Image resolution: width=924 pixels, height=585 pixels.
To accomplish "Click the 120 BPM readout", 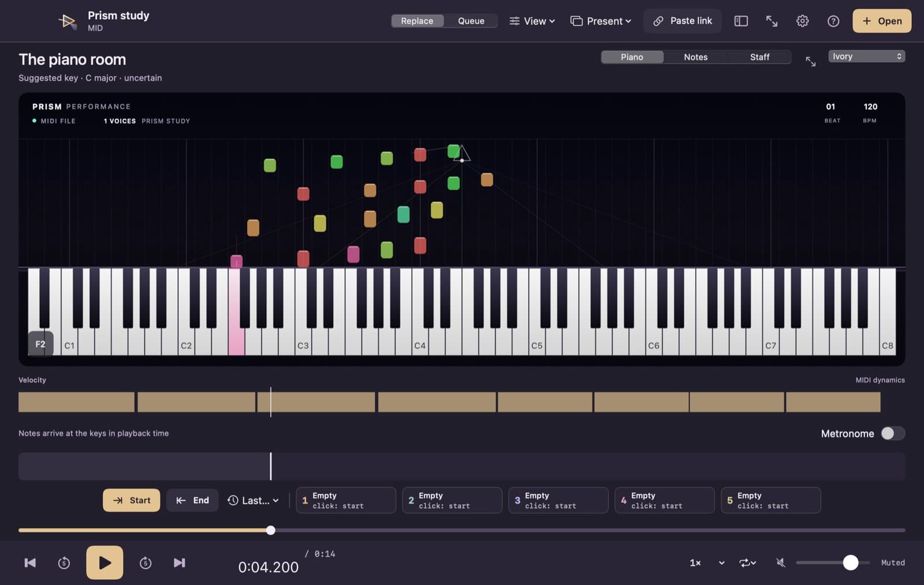I will (870, 112).
